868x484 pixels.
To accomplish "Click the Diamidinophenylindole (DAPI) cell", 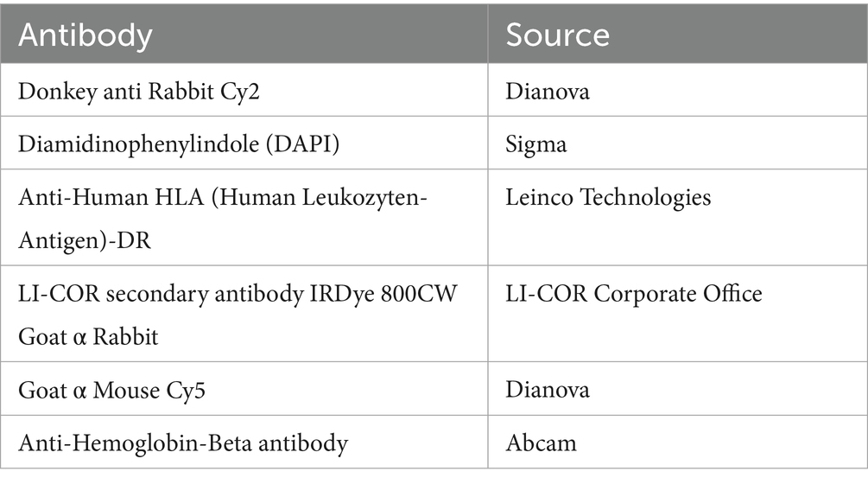I will (179, 143).
